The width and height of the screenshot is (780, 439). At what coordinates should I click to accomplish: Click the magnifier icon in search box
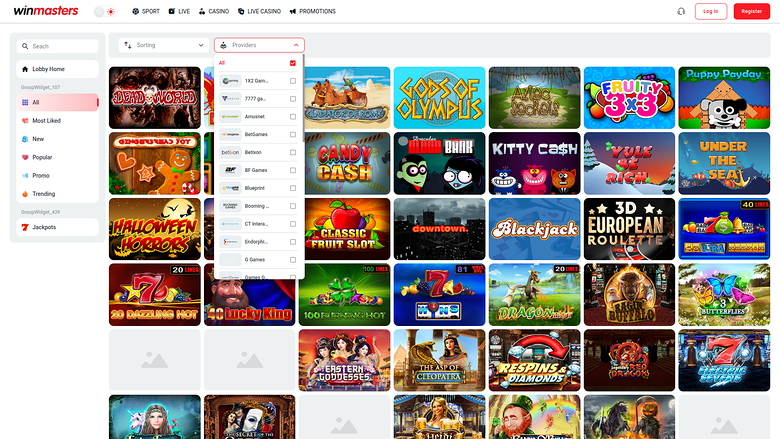point(25,46)
